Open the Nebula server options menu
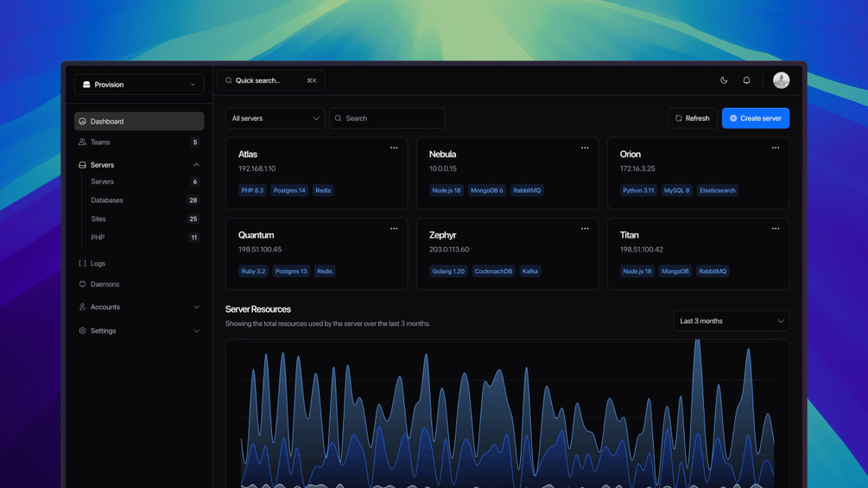The height and width of the screenshot is (488, 868). [585, 148]
